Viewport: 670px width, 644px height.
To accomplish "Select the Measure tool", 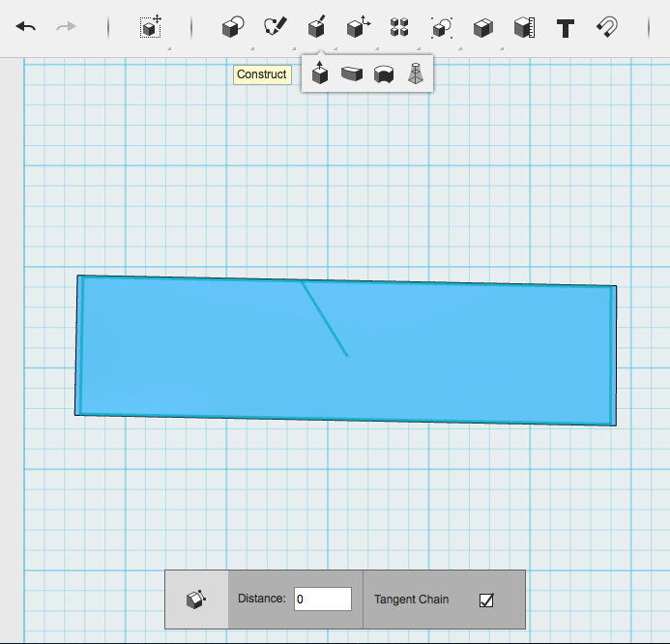I will click(524, 27).
